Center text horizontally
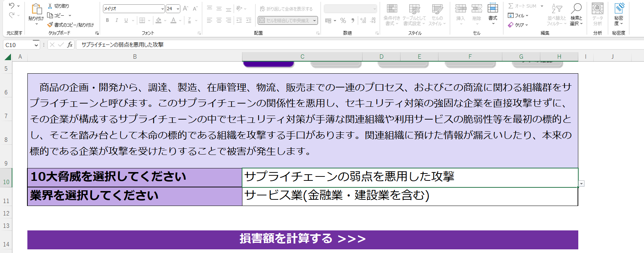Image resolution: width=644 pixels, height=253 pixels. pyautogui.click(x=219, y=20)
